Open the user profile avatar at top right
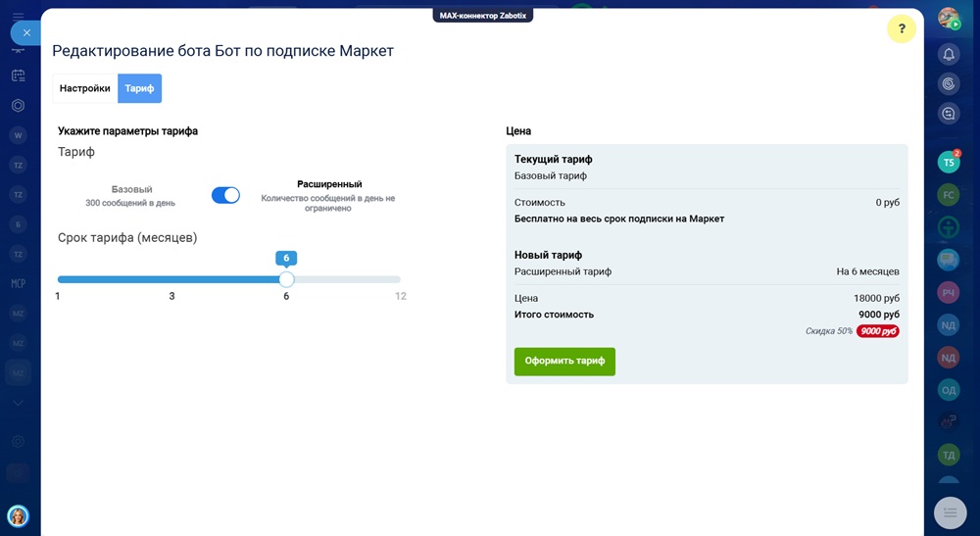The height and width of the screenshot is (536, 980). 948,18
